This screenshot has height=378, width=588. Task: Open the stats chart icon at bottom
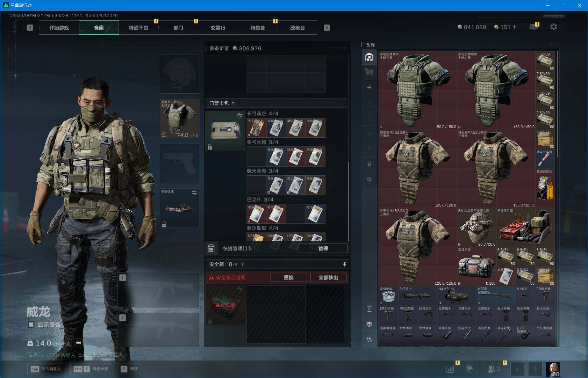450,369
